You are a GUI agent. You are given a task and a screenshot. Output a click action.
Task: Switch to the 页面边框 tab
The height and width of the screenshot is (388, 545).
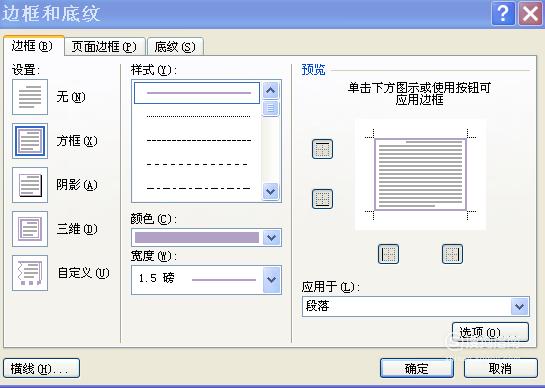105,47
